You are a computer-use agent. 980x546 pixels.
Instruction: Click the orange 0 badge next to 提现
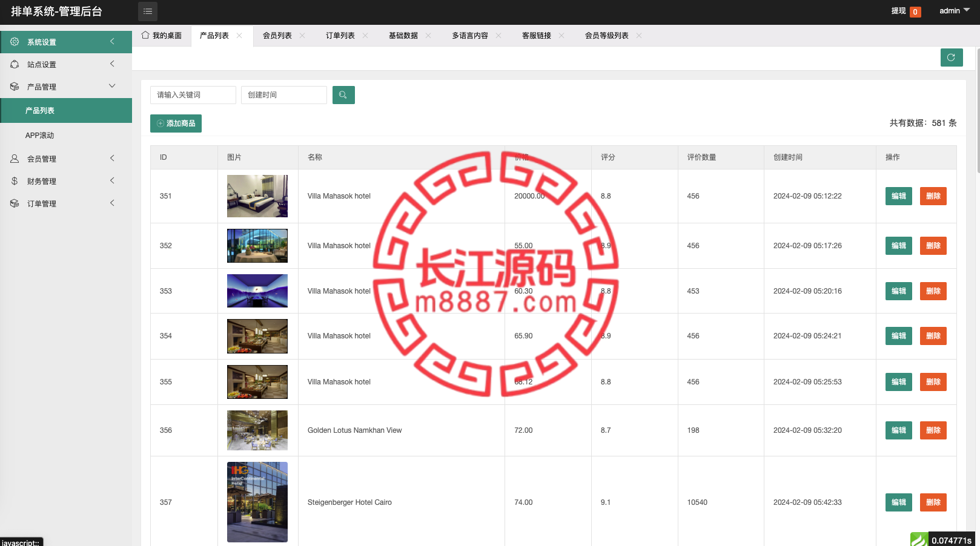(915, 12)
